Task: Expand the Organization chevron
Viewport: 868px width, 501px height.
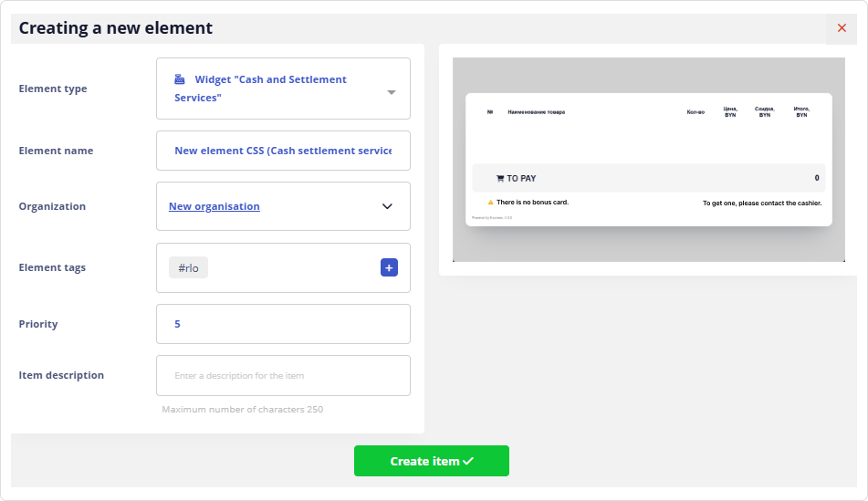Action: (x=387, y=206)
